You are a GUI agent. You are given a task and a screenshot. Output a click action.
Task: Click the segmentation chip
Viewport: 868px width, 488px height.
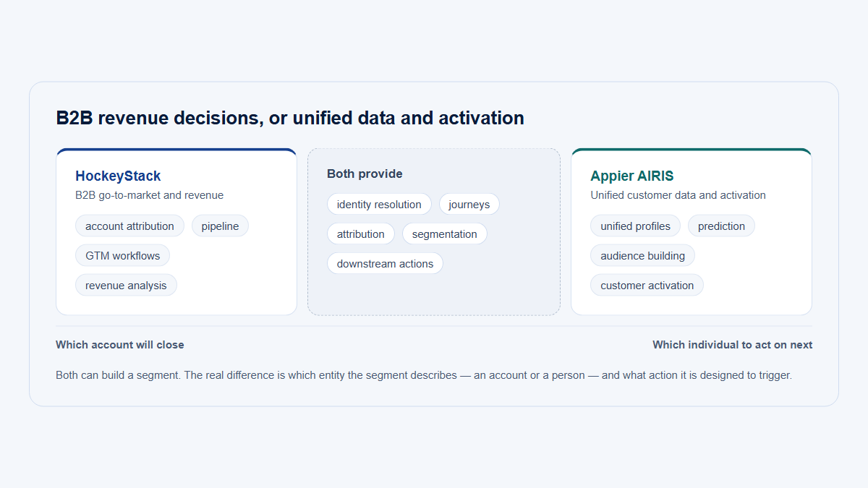pyautogui.click(x=445, y=234)
